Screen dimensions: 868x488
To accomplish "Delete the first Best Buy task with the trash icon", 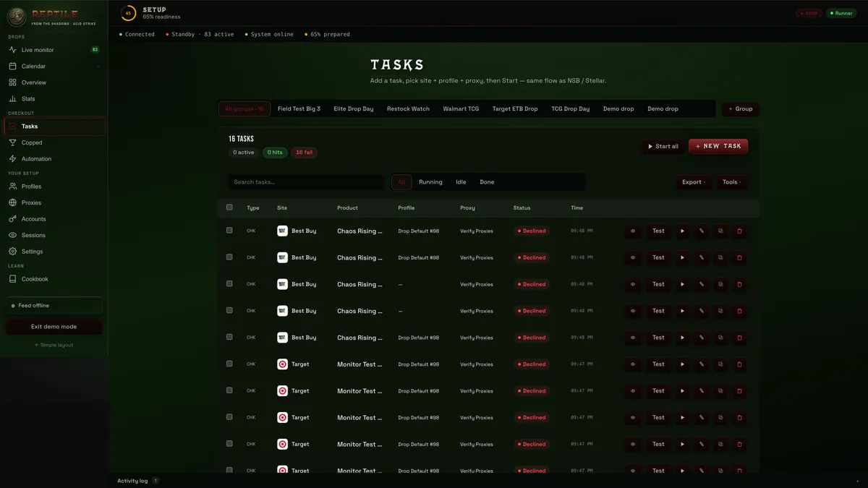I will click(739, 231).
